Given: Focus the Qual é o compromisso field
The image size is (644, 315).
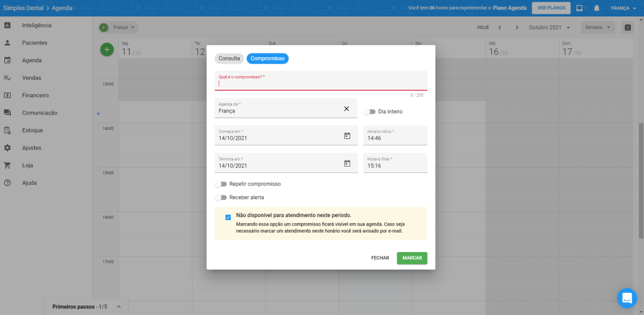Looking at the screenshot, I should pyautogui.click(x=321, y=80).
